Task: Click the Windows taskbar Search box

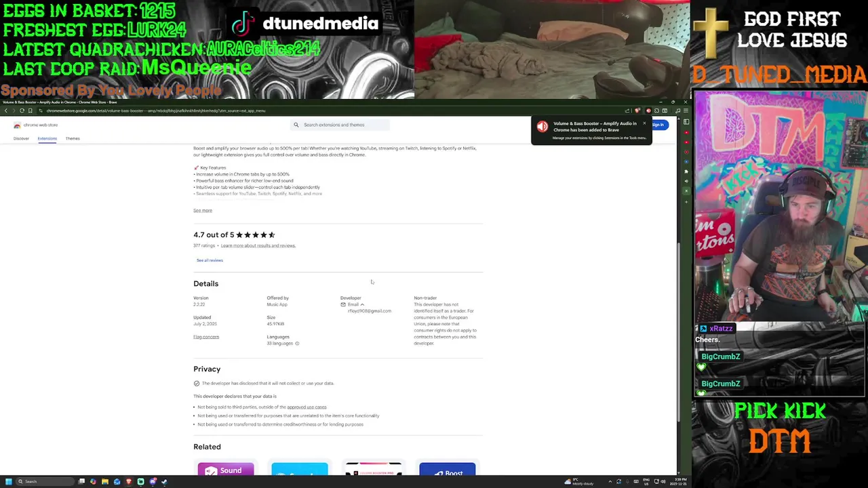Action: point(45,481)
